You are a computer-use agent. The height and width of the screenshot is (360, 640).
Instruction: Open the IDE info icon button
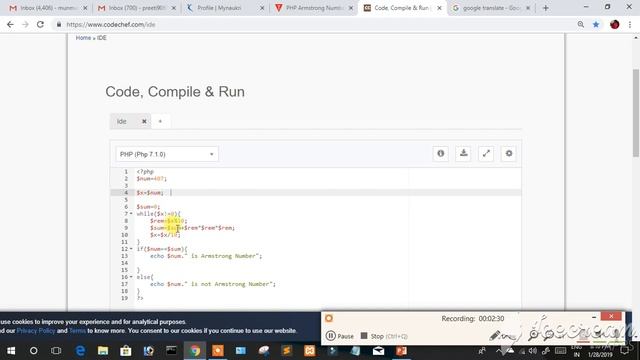pyautogui.click(x=440, y=153)
